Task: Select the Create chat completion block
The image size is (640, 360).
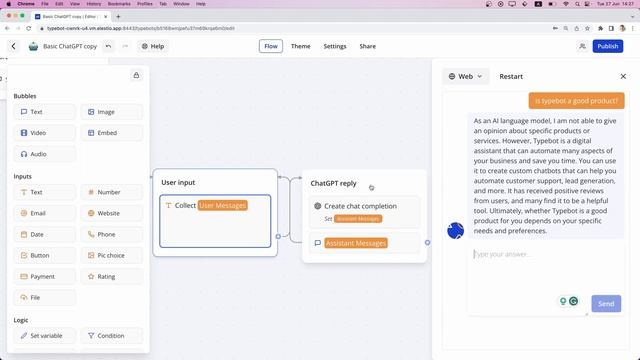Action: click(364, 212)
